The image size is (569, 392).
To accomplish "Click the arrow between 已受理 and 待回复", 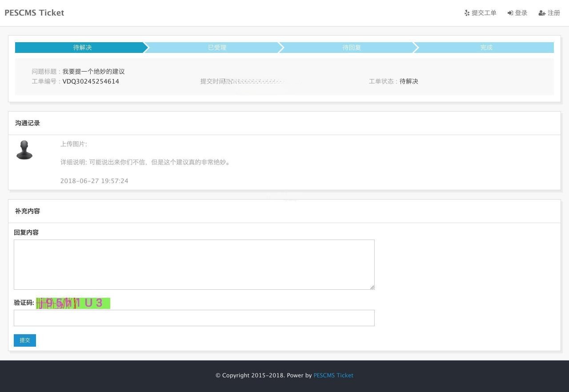I will point(281,47).
